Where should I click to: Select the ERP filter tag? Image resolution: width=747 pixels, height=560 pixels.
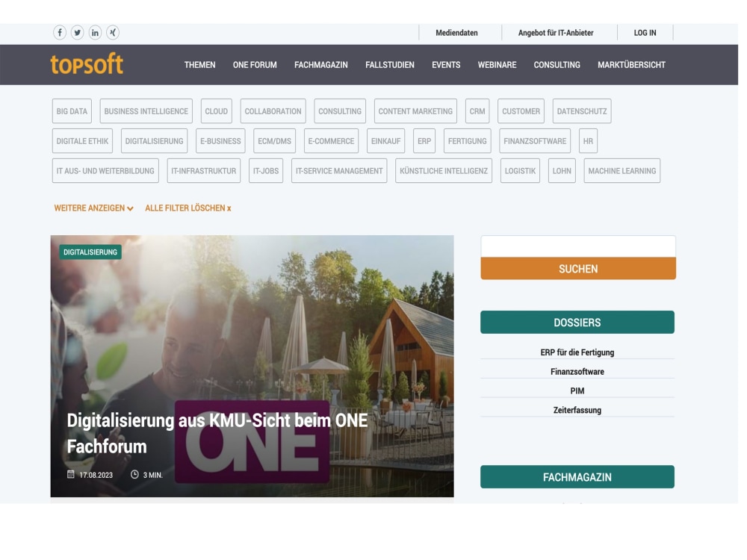click(424, 141)
